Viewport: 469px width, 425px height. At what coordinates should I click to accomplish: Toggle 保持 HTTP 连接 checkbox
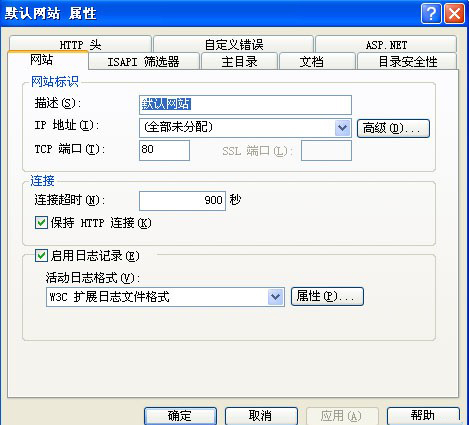pyautogui.click(x=41, y=223)
